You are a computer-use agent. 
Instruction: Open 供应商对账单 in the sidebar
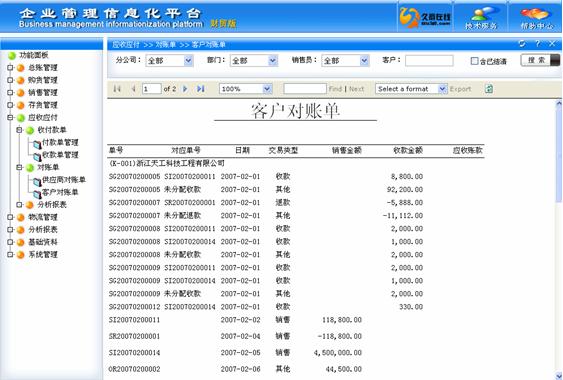tap(64, 180)
